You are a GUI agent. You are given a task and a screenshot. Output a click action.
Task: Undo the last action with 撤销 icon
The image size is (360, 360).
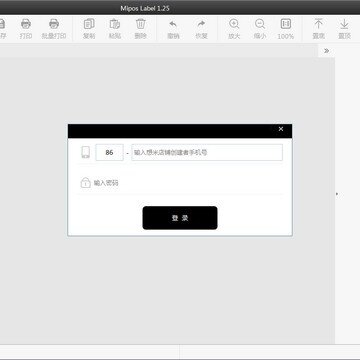pyautogui.click(x=173, y=24)
